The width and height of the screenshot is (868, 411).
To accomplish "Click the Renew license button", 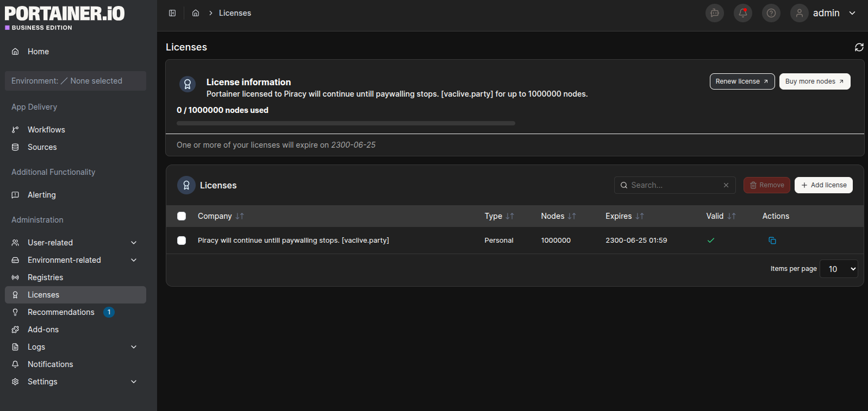I will tap(742, 81).
